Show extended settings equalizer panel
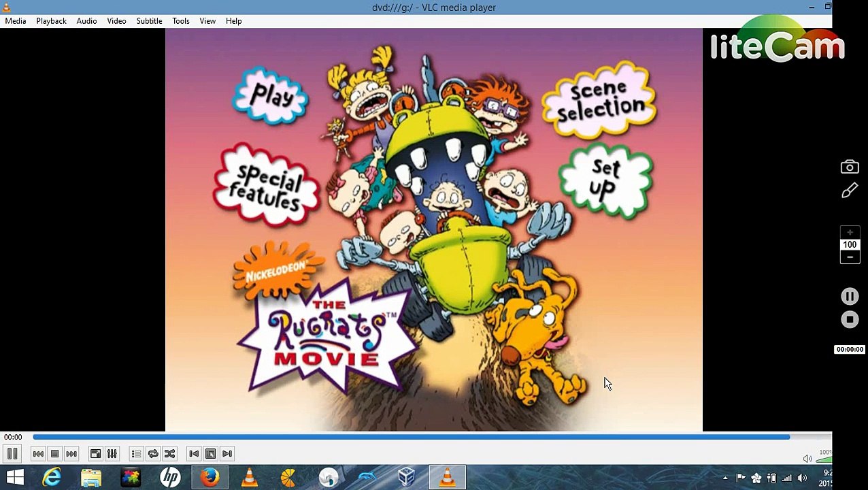 pos(112,454)
